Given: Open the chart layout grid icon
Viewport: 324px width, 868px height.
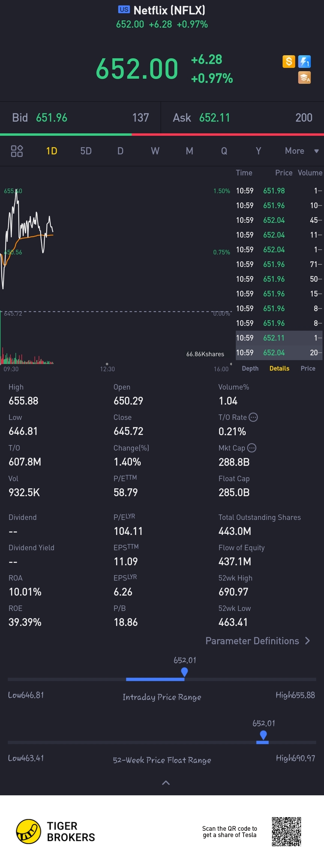Looking at the screenshot, I should (17, 151).
